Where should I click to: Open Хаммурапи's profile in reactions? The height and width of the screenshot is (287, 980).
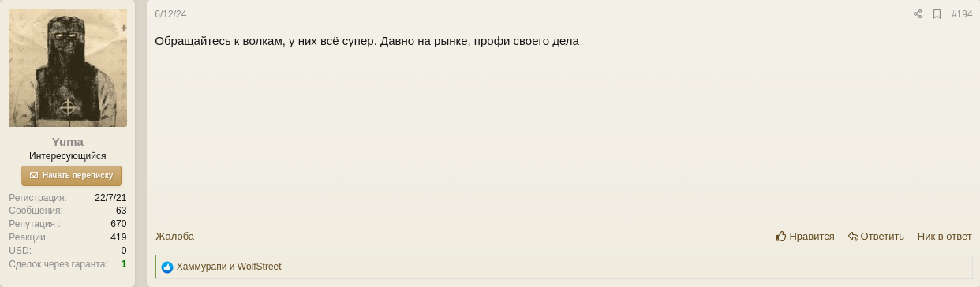click(x=201, y=266)
